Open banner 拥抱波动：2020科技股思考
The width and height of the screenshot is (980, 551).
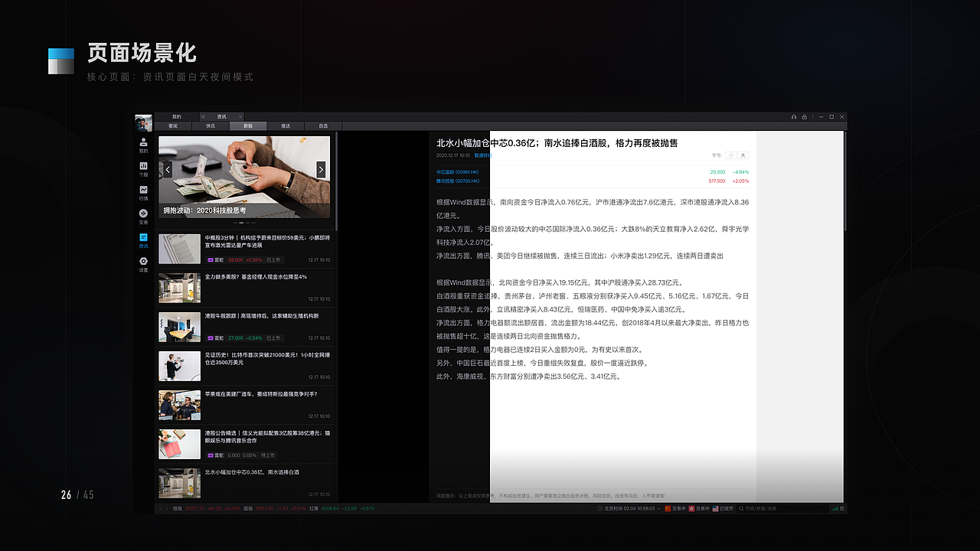244,178
